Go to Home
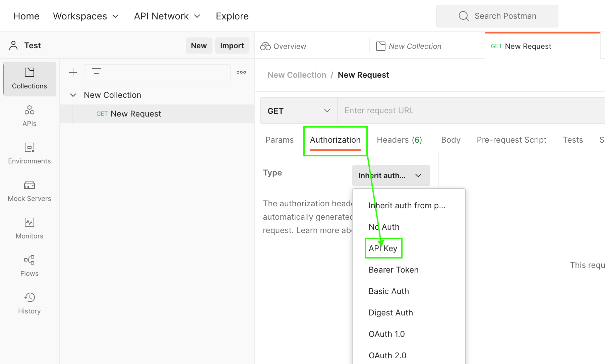605x364 pixels. tap(26, 16)
